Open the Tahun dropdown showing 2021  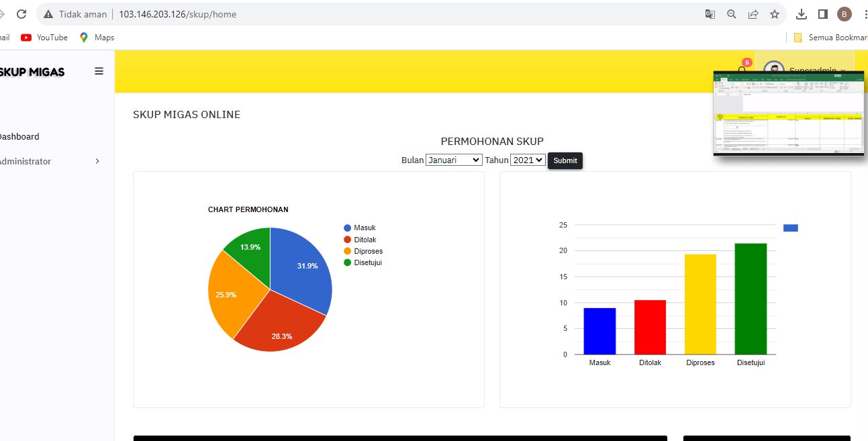528,160
